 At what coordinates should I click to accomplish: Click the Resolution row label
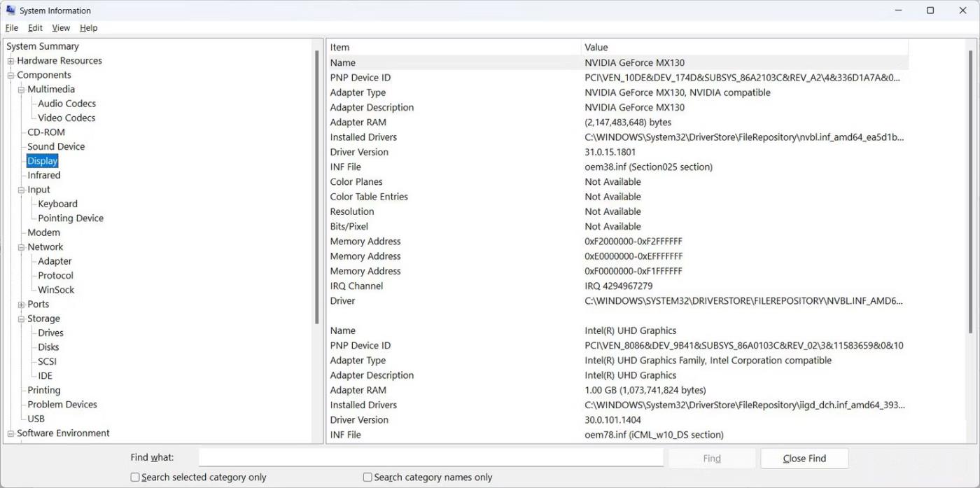(352, 211)
